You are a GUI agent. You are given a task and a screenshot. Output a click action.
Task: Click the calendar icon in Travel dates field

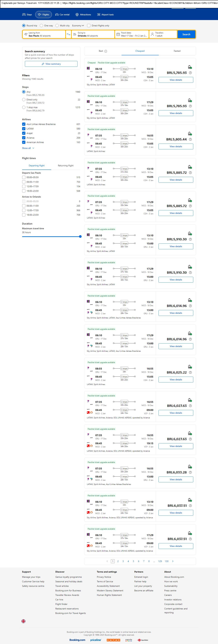118,34
